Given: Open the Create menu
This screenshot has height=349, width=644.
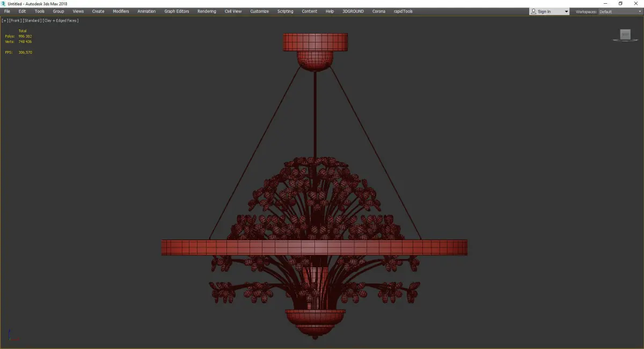Looking at the screenshot, I should [x=98, y=11].
